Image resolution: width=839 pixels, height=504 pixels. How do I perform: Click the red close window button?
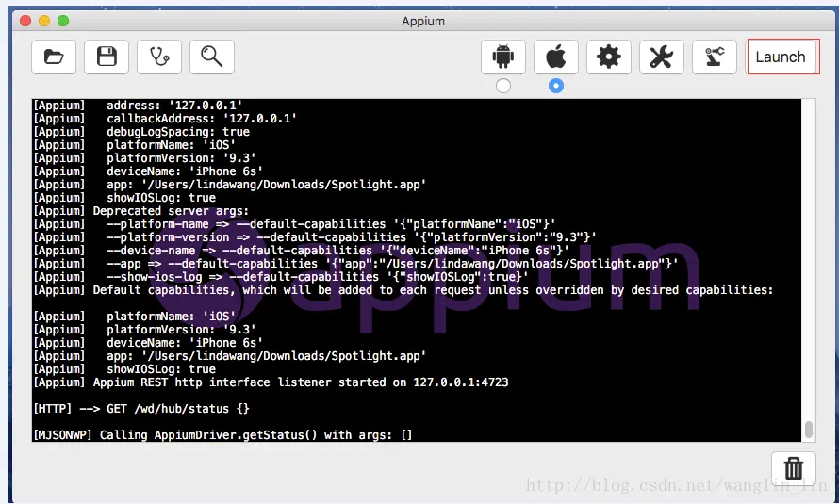(25, 21)
